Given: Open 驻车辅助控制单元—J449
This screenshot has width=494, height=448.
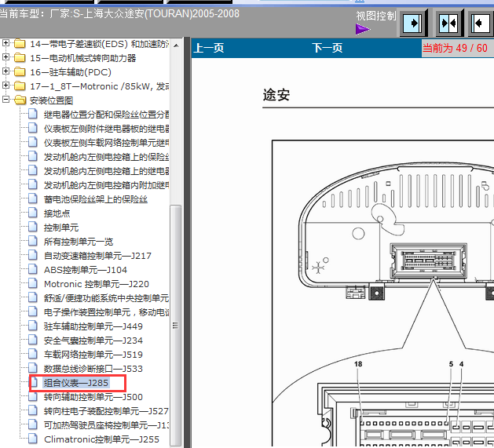Looking at the screenshot, I should tap(93, 326).
